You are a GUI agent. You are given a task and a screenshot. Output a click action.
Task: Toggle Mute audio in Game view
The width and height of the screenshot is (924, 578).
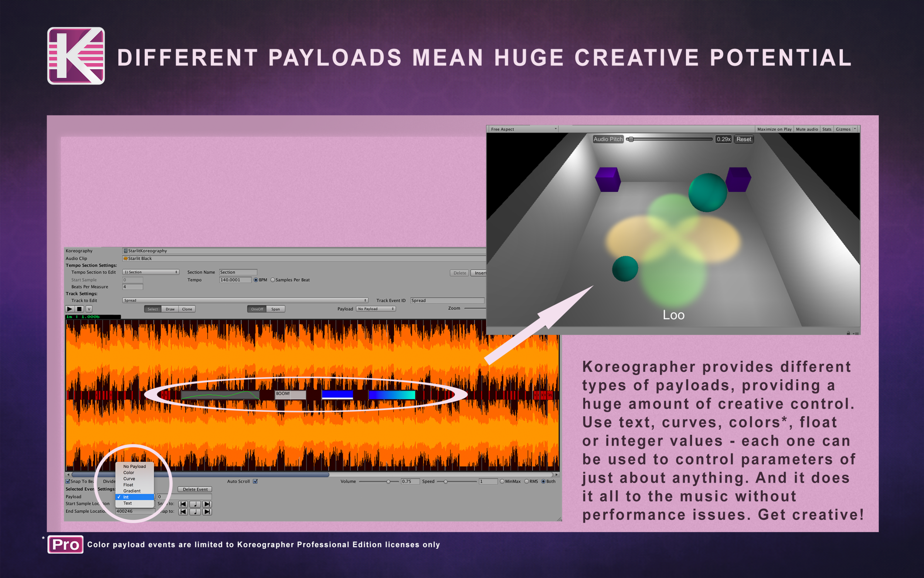click(x=807, y=129)
